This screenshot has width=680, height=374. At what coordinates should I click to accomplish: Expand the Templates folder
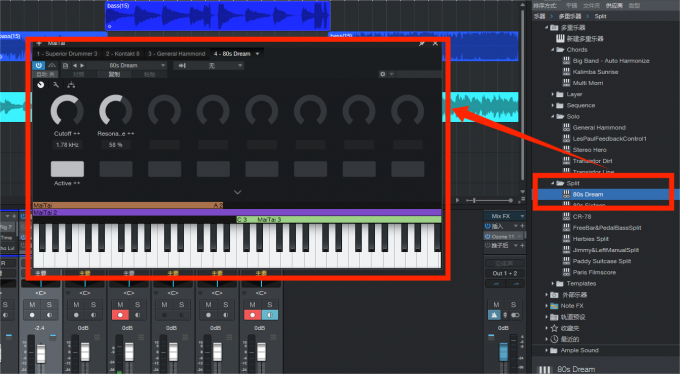pyautogui.click(x=552, y=284)
